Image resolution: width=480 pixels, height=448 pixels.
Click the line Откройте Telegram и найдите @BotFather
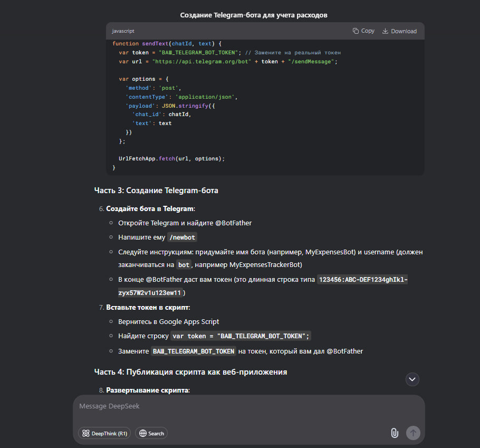[185, 223]
